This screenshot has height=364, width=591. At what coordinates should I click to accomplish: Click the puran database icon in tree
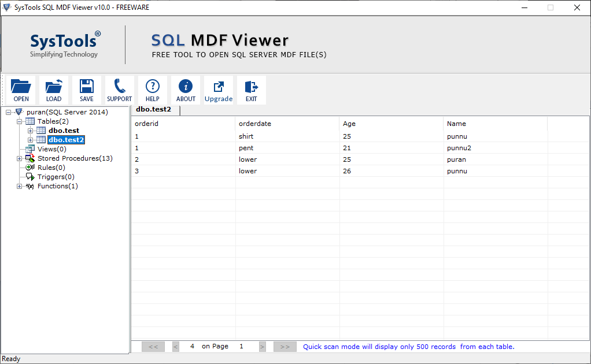[x=19, y=112]
